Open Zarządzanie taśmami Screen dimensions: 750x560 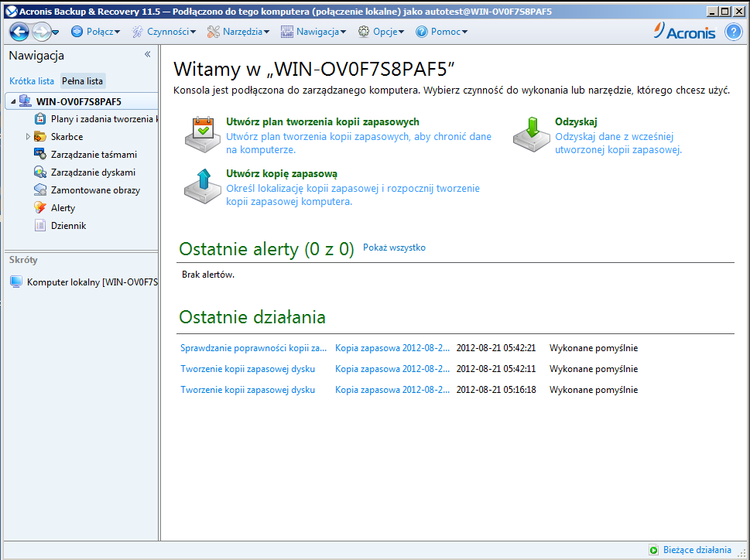(94, 155)
